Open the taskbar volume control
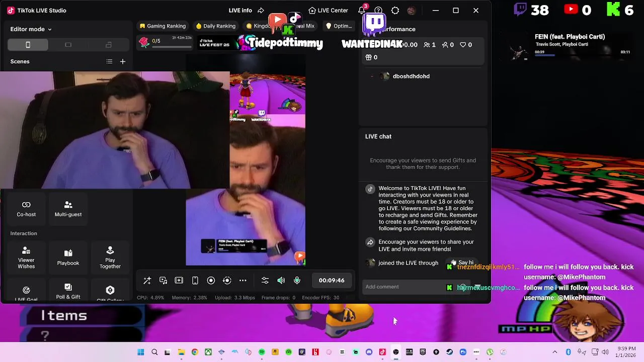The image size is (644, 362). (x=605, y=352)
